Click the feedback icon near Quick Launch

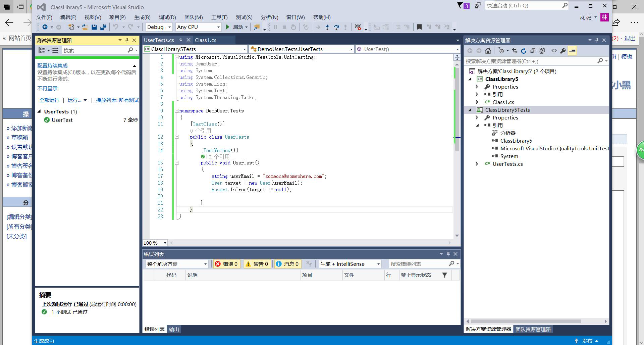click(x=478, y=5)
